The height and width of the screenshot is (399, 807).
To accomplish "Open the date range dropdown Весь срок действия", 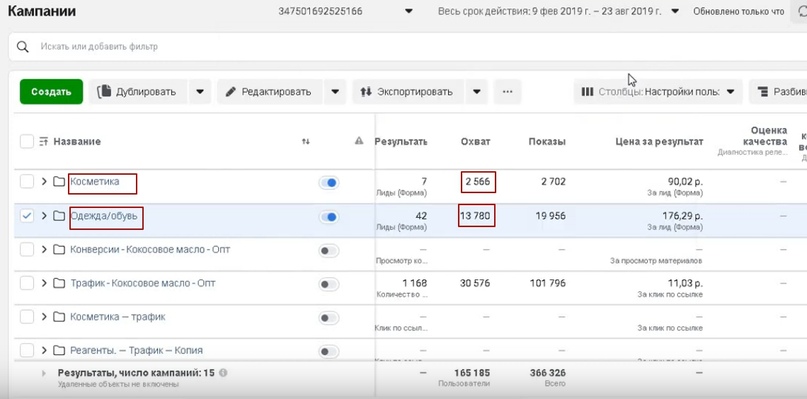I will coord(675,11).
